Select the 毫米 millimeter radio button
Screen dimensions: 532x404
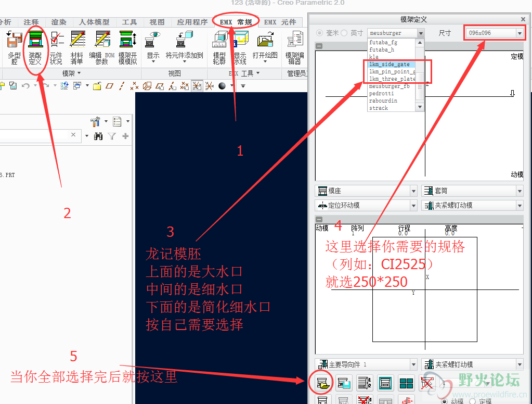[320, 33]
